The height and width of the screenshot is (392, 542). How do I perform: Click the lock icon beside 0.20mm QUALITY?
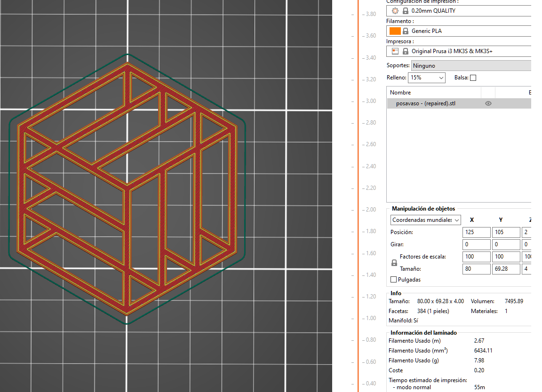pyautogui.click(x=405, y=11)
